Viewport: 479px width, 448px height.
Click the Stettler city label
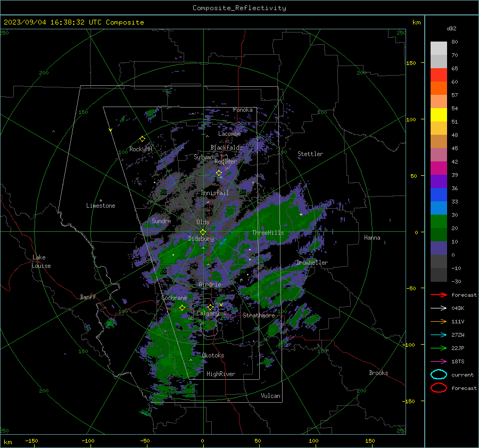(310, 154)
